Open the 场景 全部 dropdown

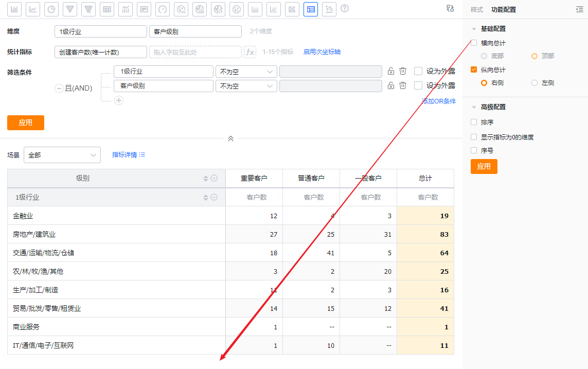[x=62, y=155]
